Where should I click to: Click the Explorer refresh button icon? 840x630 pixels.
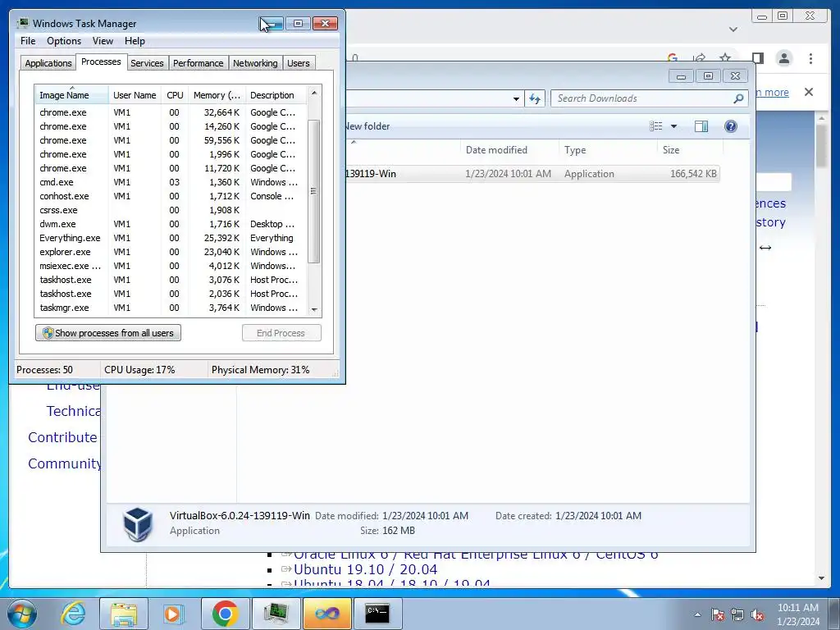[x=535, y=98]
